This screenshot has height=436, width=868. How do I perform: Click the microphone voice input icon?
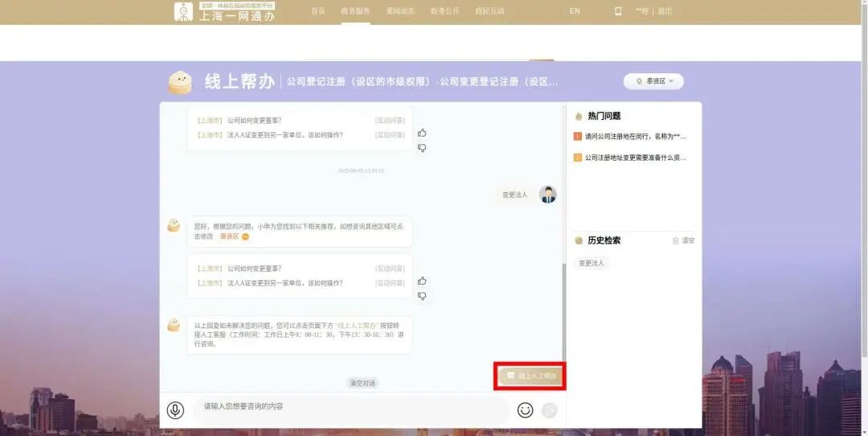(x=175, y=410)
